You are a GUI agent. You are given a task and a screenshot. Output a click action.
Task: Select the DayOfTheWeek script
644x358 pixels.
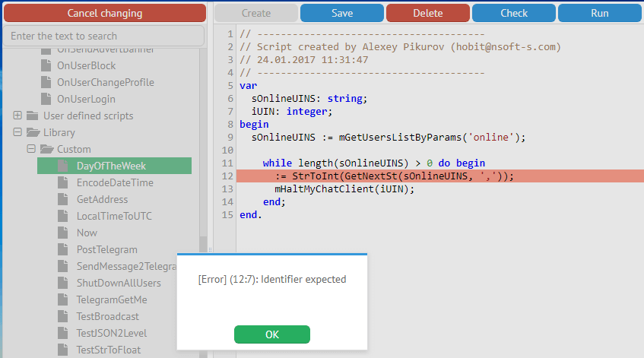tap(111, 166)
